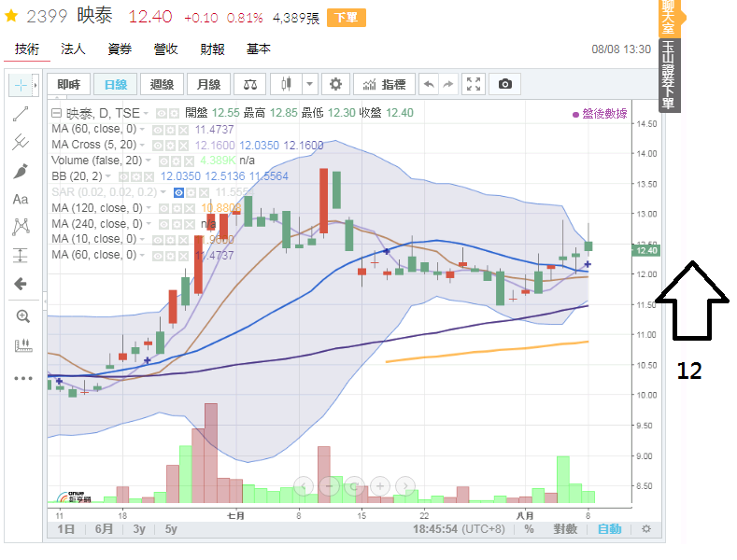Viewport: 737px width, 560px height.
Task: Select the ruler measure tool
Action: (22, 345)
